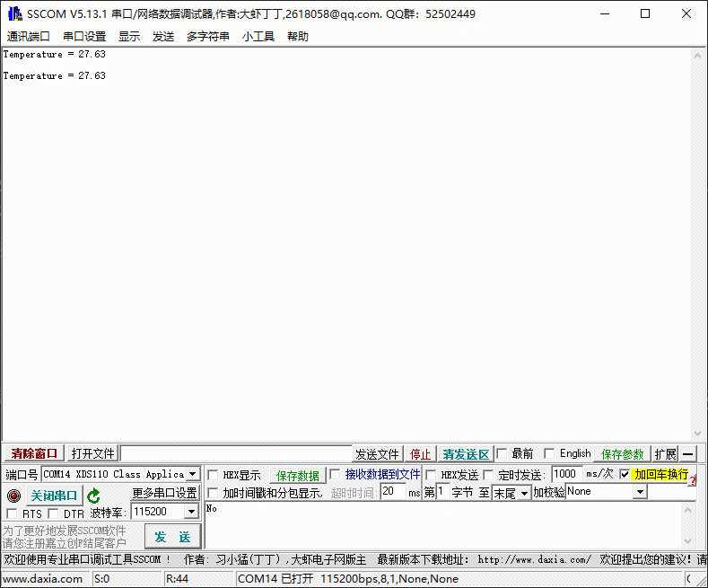708x588 pixels.
Task: Open the 通讯端口 menu
Action: [x=28, y=36]
